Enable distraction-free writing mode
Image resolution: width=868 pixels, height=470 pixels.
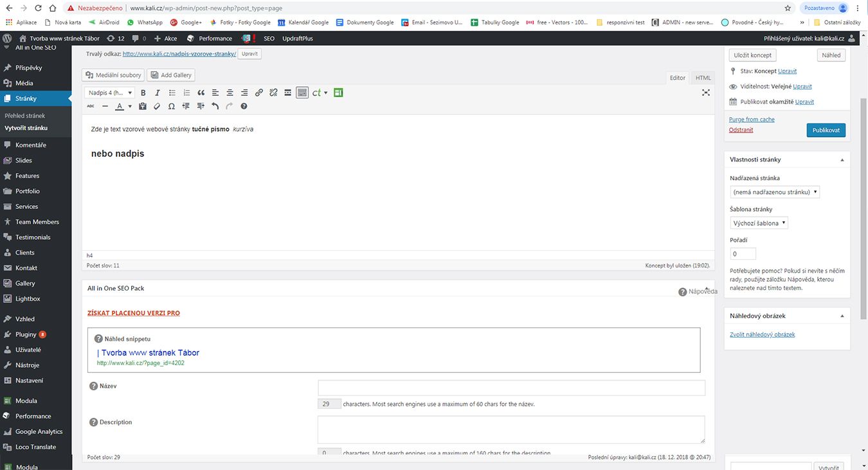[x=706, y=93]
